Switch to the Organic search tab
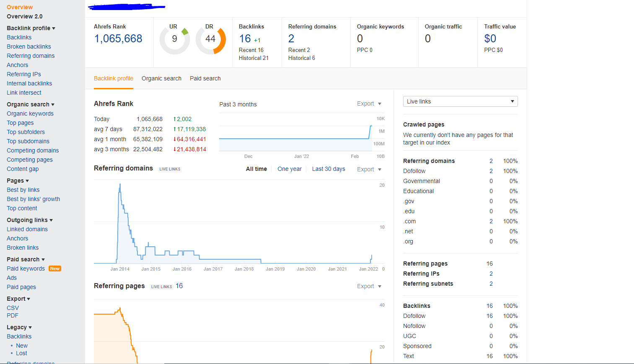634x364 pixels. [x=161, y=78]
